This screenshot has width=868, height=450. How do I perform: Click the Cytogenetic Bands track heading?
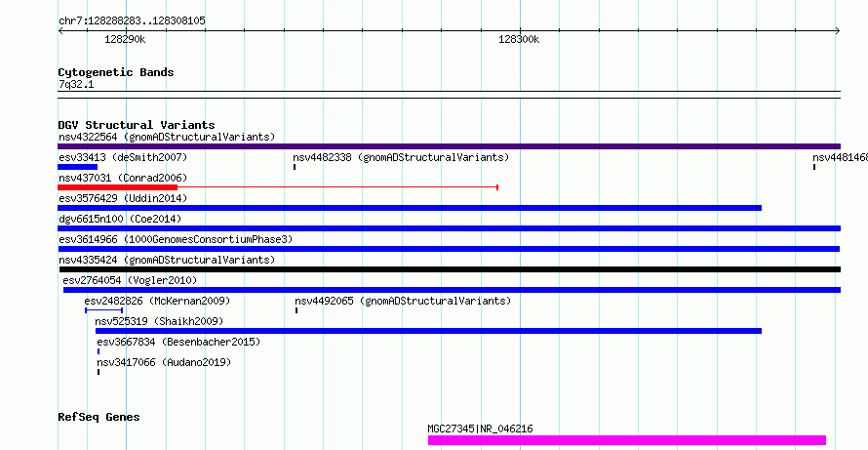[x=116, y=72]
